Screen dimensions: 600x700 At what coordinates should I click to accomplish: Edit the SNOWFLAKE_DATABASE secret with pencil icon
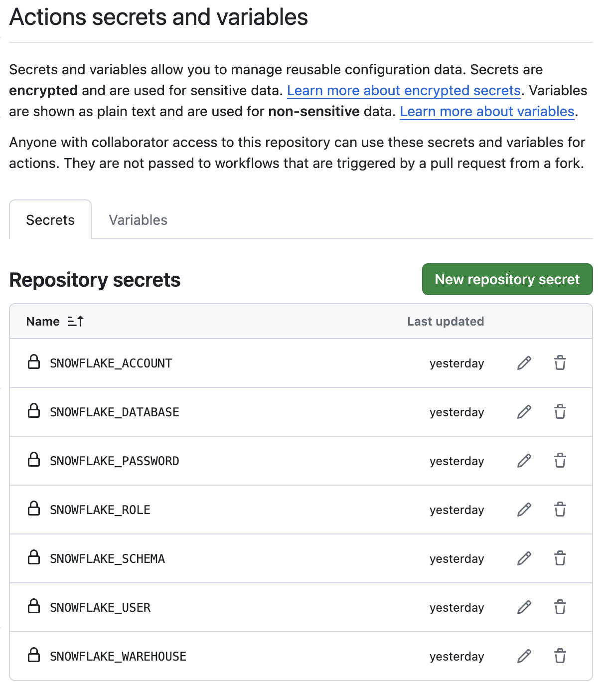coord(524,412)
